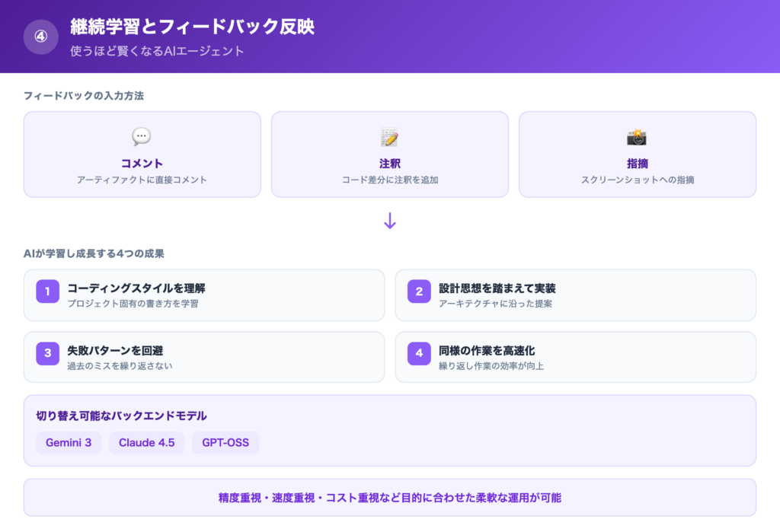780x532 pixels.
Task: Click the purple number 2 badge
Action: point(418,291)
